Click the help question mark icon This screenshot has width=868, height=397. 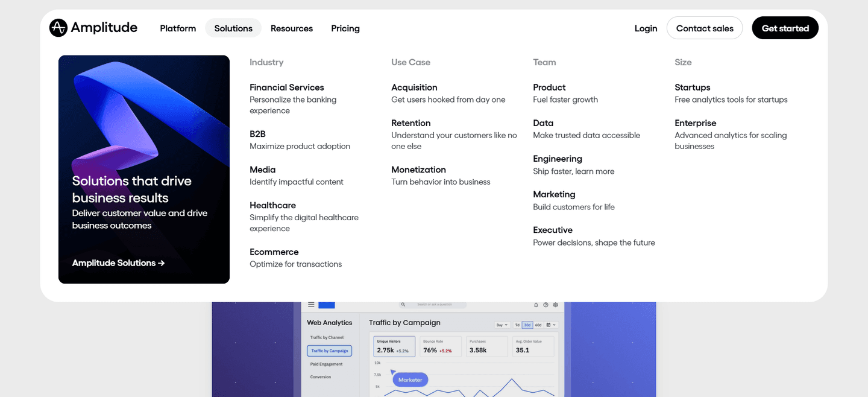pyautogui.click(x=546, y=305)
